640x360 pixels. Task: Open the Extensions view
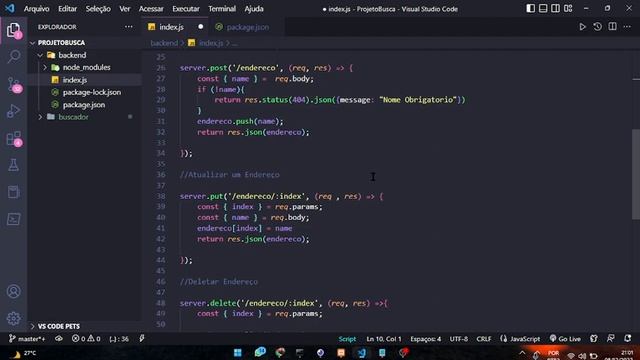click(x=14, y=139)
